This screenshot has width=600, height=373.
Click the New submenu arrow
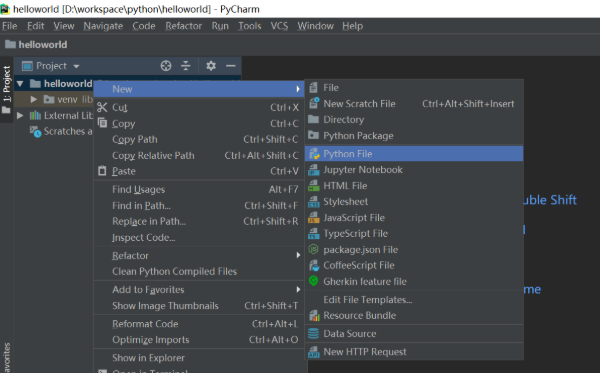298,89
